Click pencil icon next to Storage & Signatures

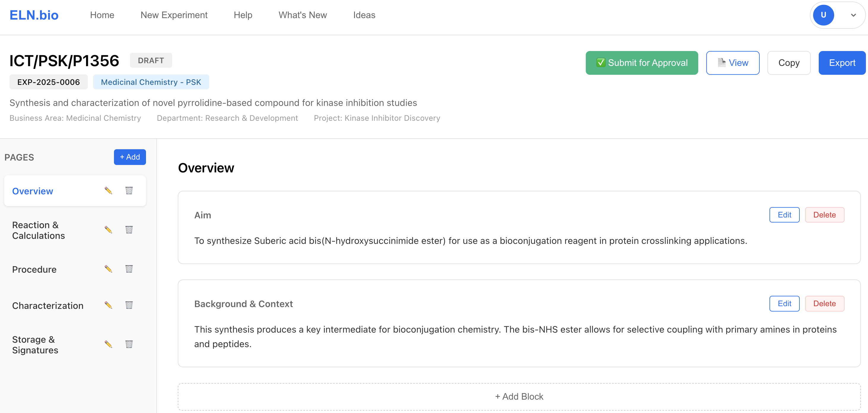point(108,344)
